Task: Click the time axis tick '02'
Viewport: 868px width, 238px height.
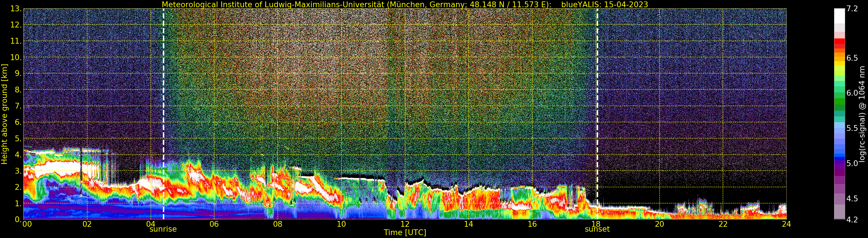Action: click(x=87, y=224)
